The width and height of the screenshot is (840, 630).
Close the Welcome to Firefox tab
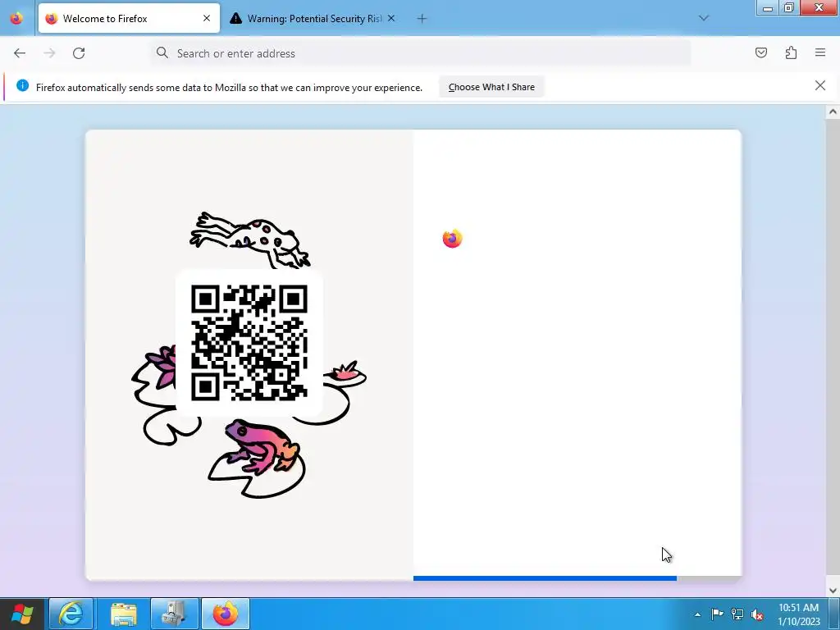pyautogui.click(x=207, y=18)
